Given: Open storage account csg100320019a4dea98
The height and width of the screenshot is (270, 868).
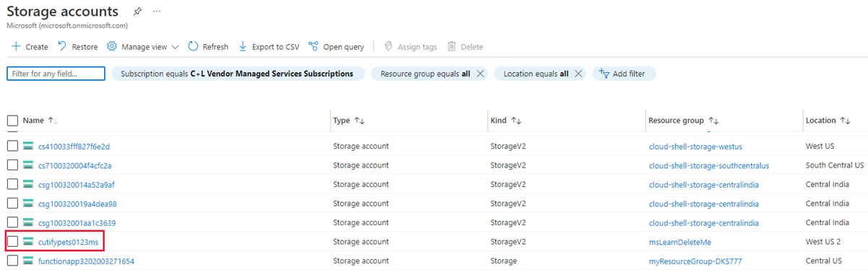Looking at the screenshot, I should 77,204.
